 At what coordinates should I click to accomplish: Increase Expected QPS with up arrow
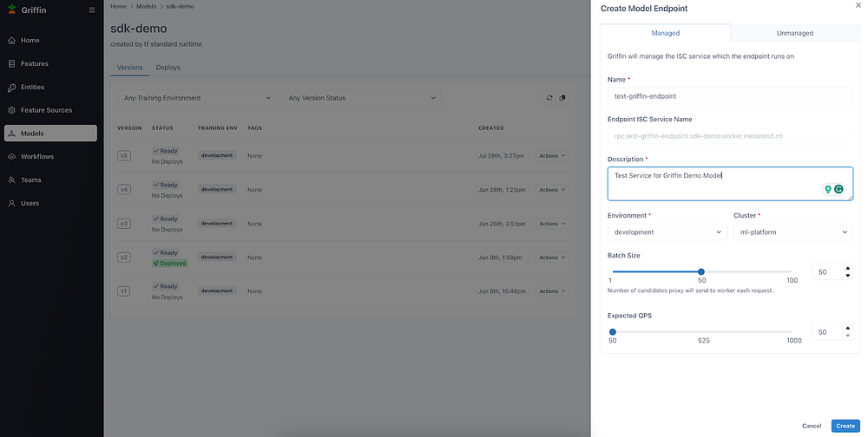[847, 329]
